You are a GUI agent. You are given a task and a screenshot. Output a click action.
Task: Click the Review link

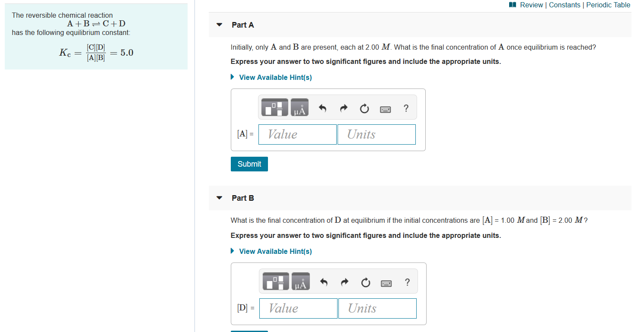click(530, 5)
